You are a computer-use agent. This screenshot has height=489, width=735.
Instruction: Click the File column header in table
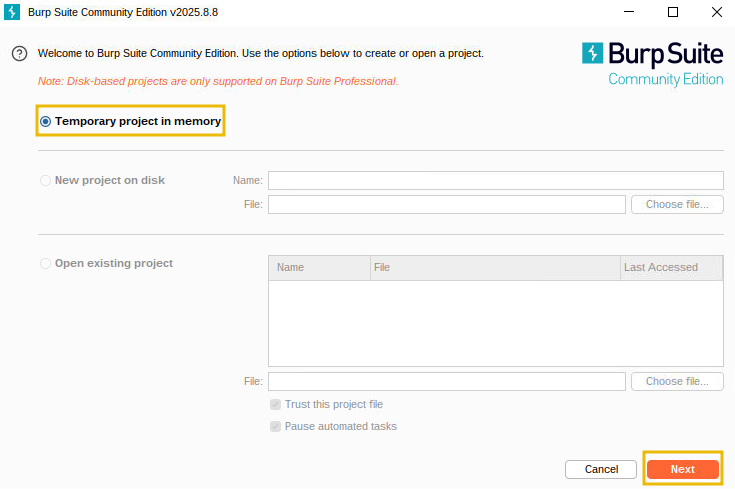(493, 268)
